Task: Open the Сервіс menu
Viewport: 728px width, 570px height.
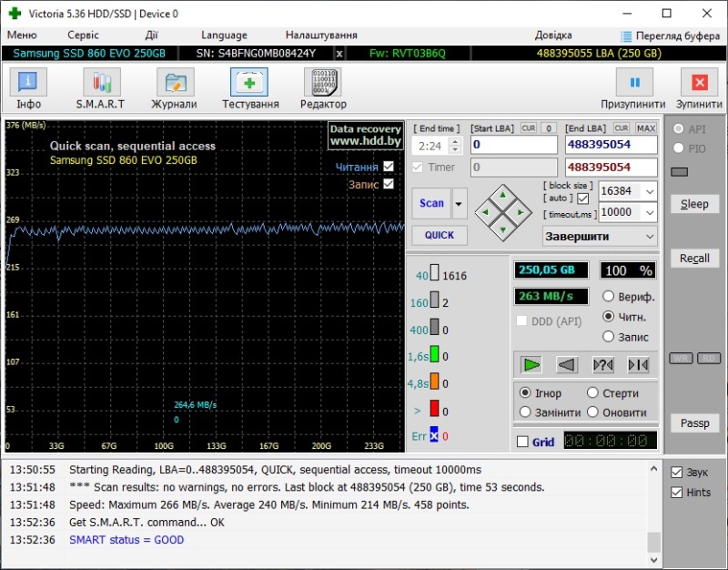Action: pos(83,36)
